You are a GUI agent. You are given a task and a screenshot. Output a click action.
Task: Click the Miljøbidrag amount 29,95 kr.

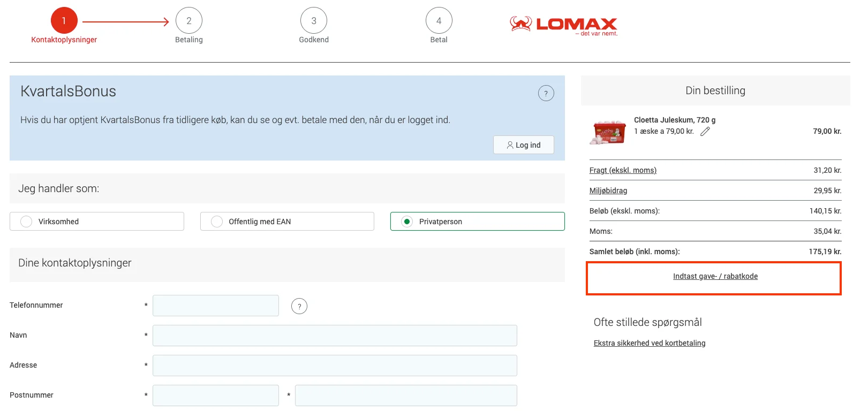coord(827,191)
